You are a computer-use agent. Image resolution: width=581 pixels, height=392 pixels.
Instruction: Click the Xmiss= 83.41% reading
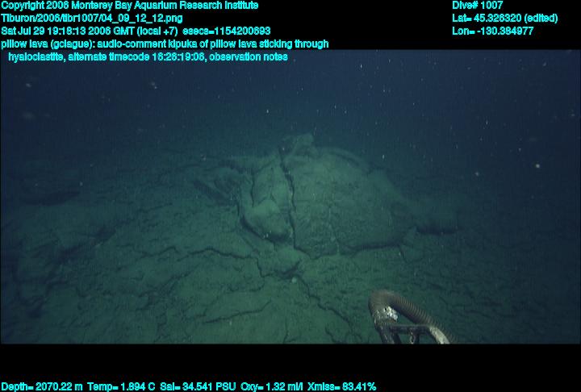tap(341, 387)
